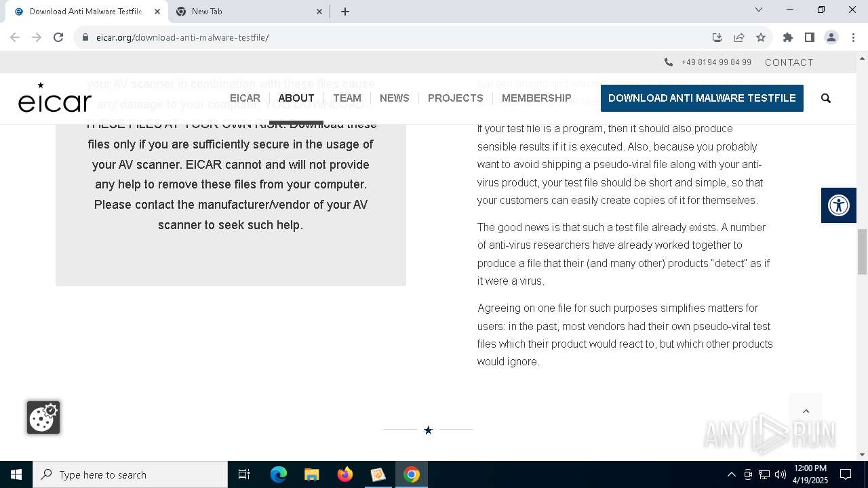Open the cookie settings icon

[x=43, y=417]
